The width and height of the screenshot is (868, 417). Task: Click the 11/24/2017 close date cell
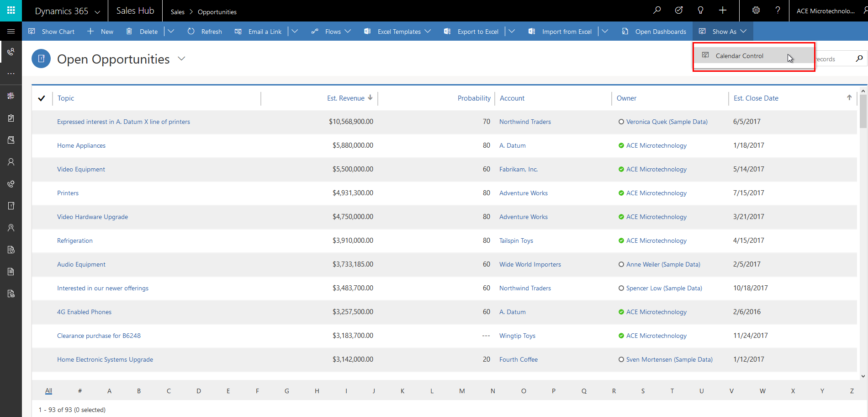(751, 336)
